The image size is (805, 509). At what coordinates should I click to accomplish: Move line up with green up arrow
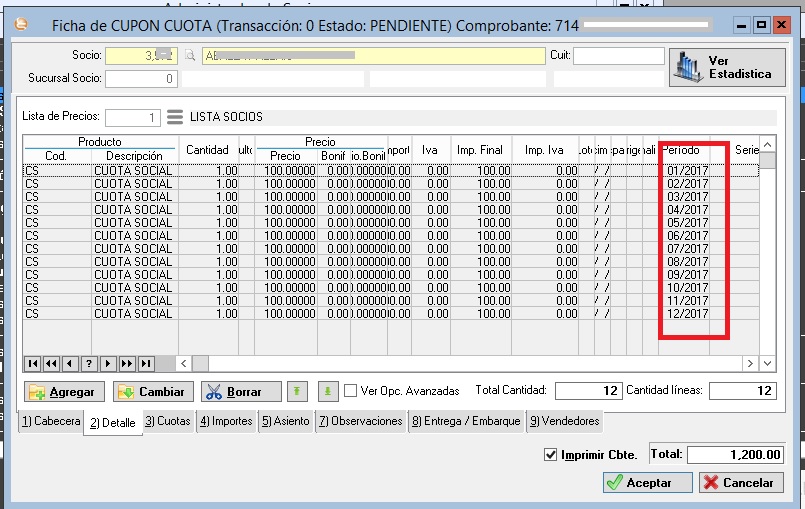click(x=297, y=392)
